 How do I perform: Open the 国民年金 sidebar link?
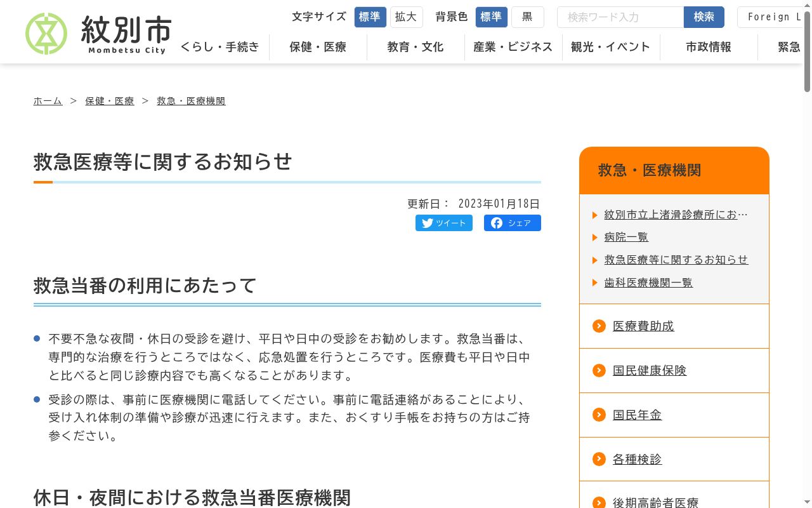(637, 415)
